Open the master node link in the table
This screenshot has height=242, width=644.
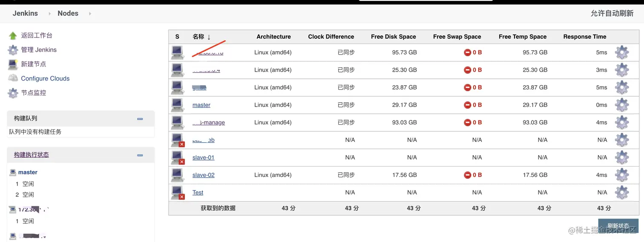click(201, 105)
